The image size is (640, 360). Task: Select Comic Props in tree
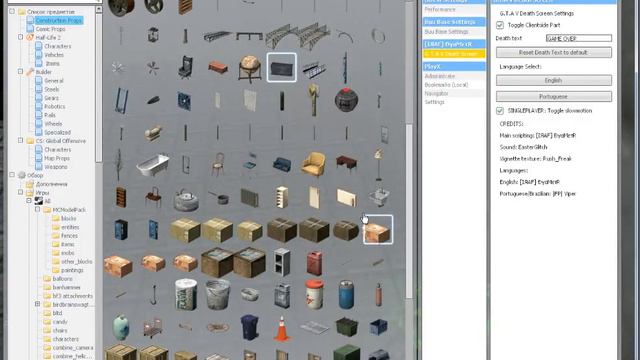(50, 29)
